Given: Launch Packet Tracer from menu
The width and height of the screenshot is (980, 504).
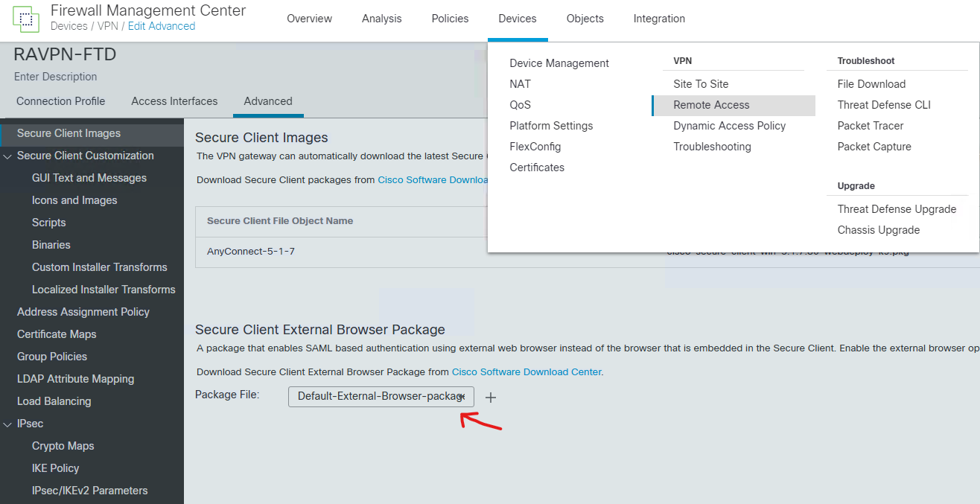Looking at the screenshot, I should tap(871, 126).
